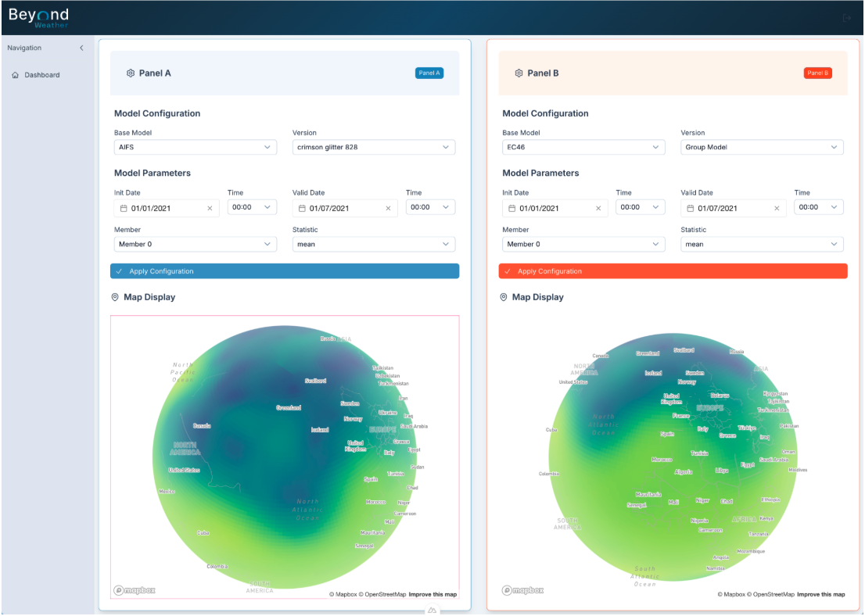The width and height of the screenshot is (865, 616).
Task: Open Panel A Valid Time dropdown
Action: click(x=430, y=207)
